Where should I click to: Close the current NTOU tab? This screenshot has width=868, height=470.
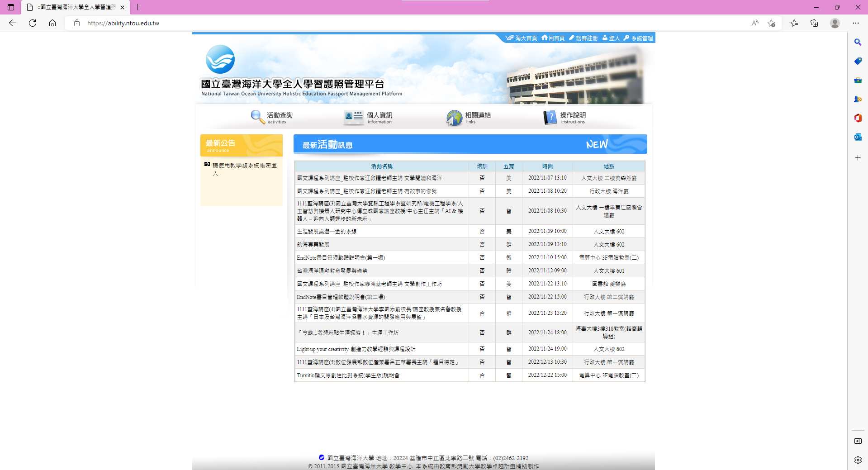[x=122, y=7]
